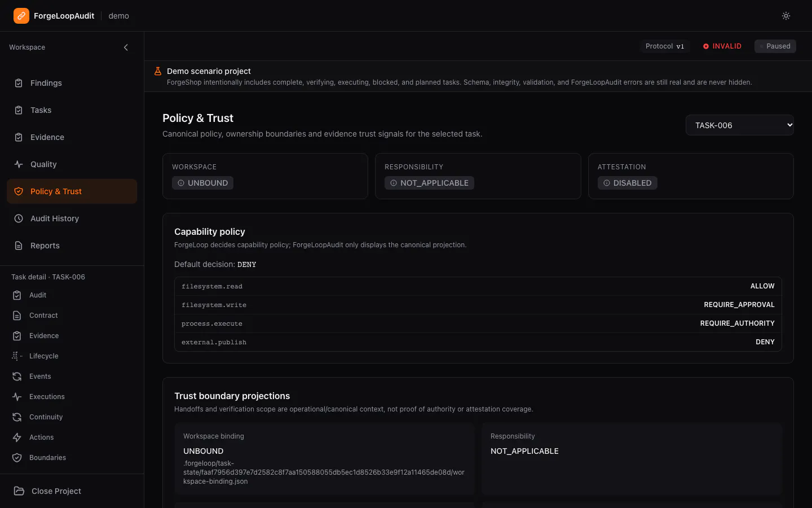Click the Findings clipboard icon

pyautogui.click(x=19, y=83)
